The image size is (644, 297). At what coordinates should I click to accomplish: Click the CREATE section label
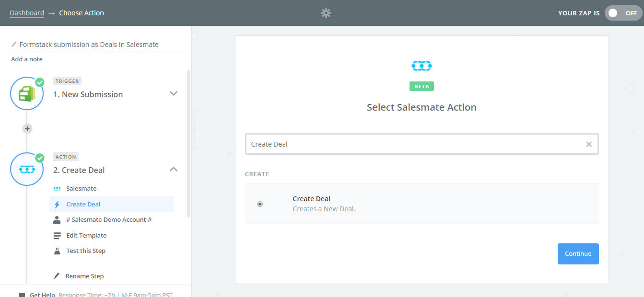point(257,174)
